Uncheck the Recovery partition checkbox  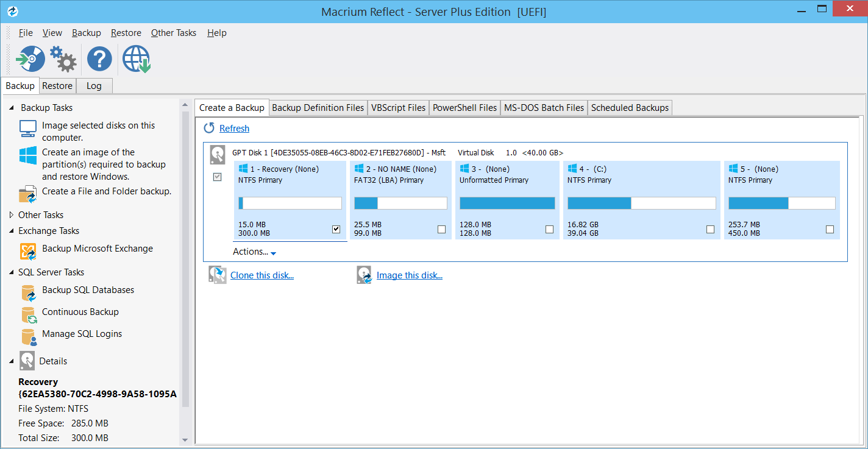coord(336,229)
